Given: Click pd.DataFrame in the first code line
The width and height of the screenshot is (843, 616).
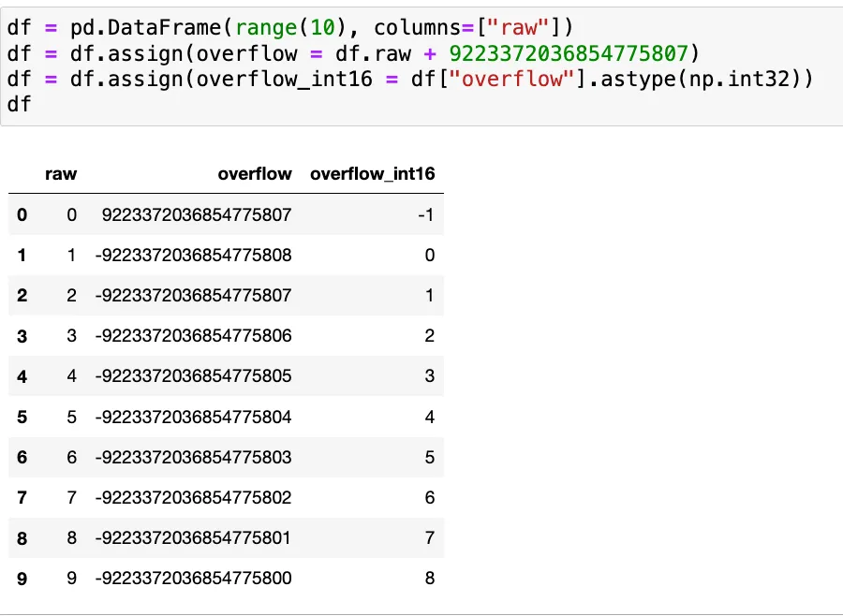Looking at the screenshot, I should click(146, 27).
